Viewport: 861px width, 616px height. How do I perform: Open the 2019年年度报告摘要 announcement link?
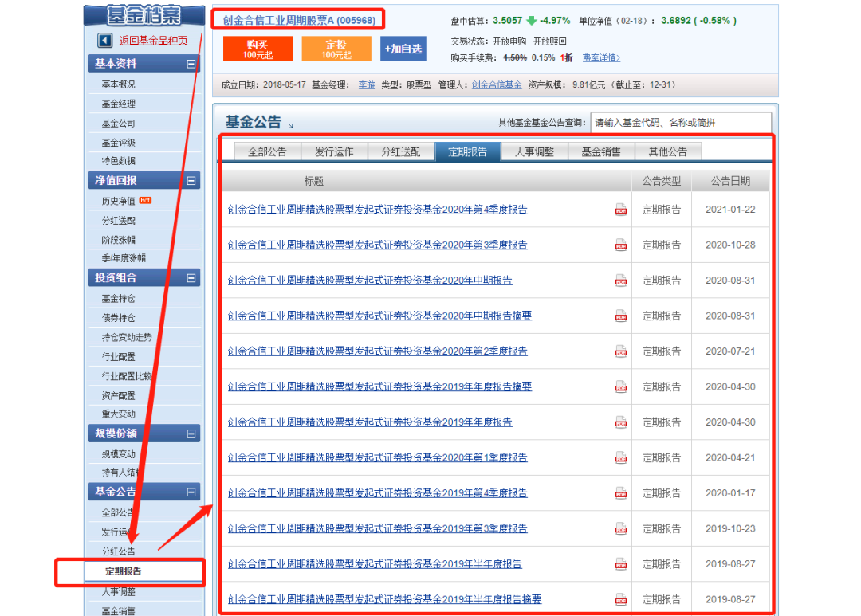pyautogui.click(x=379, y=386)
